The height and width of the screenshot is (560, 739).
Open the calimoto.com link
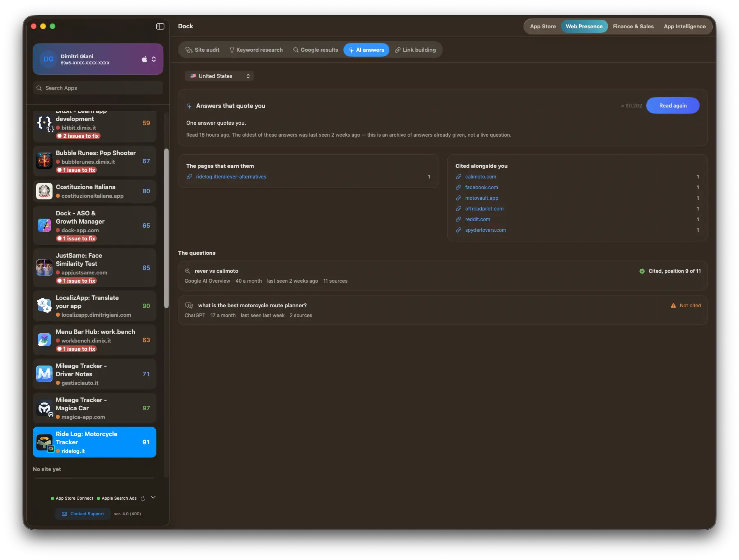480,177
